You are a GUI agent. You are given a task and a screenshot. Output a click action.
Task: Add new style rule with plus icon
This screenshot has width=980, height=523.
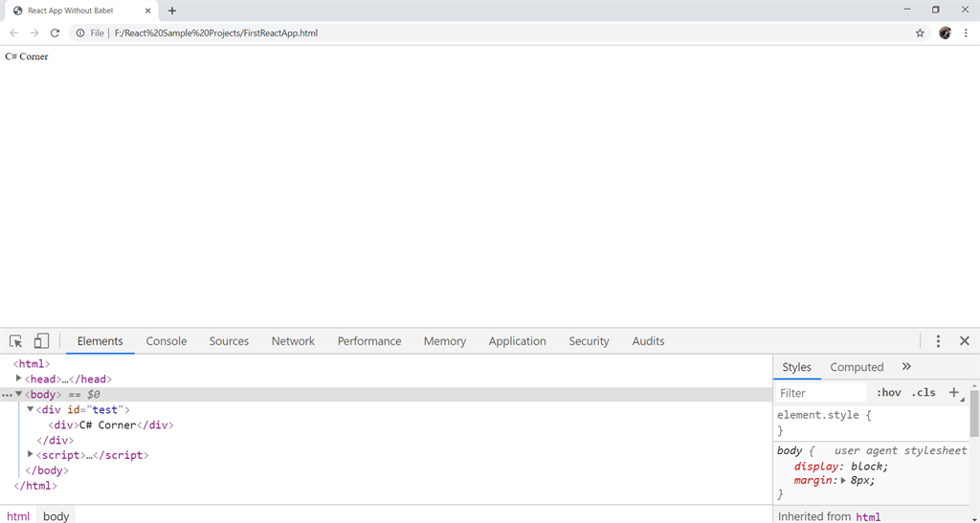pyautogui.click(x=954, y=393)
